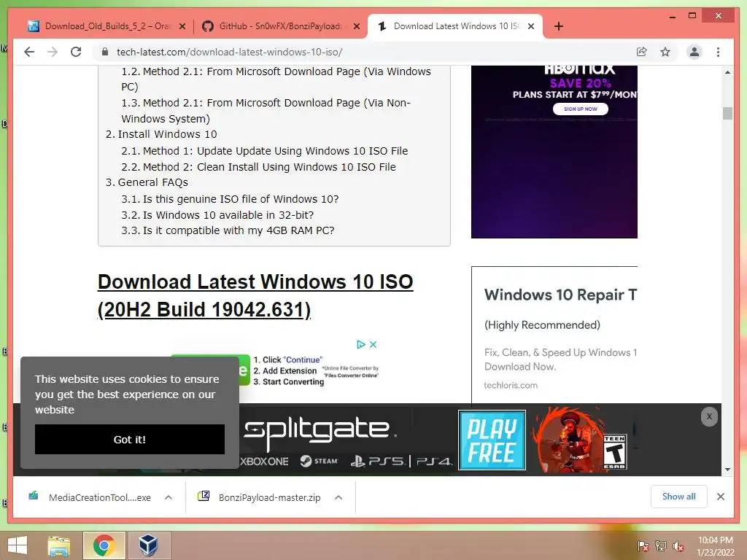Dismiss the Splitgate banner ad
The width and height of the screenshot is (747, 560).
(x=709, y=416)
